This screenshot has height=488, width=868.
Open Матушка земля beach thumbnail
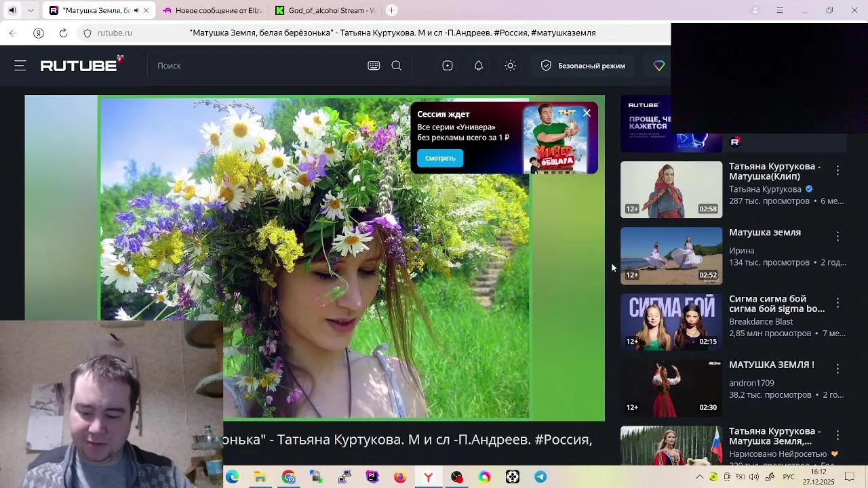671,256
